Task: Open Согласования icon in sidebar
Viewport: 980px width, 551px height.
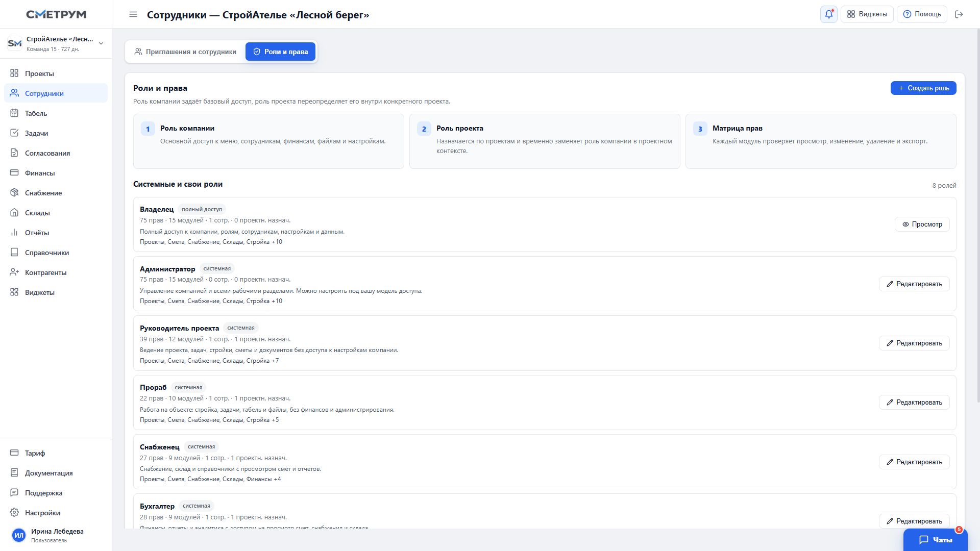Action: tap(14, 153)
